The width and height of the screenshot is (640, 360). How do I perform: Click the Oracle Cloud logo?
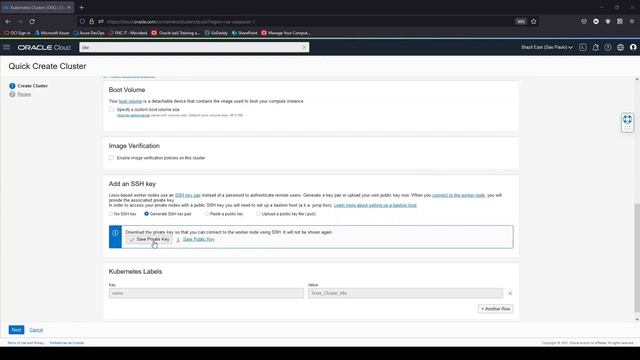[x=44, y=47]
